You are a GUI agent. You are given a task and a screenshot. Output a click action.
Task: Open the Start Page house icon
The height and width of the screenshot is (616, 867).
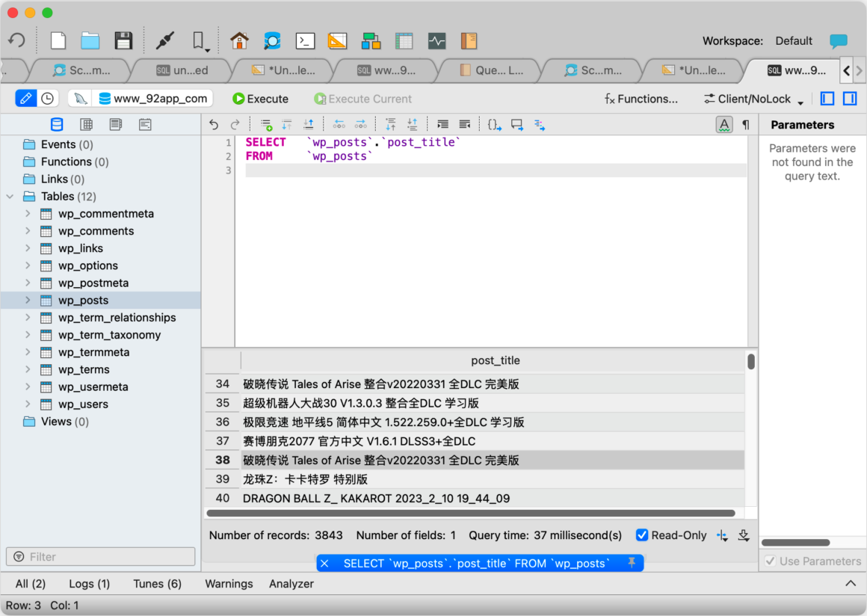[239, 40]
